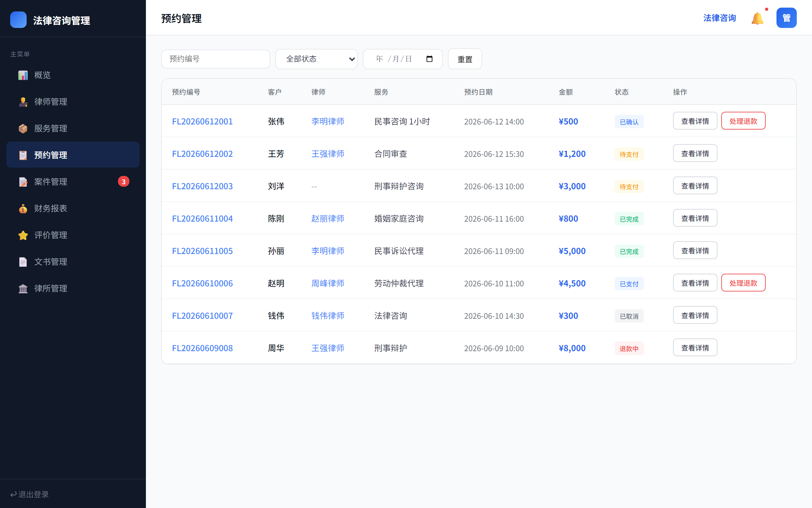This screenshot has width=812, height=508.
Task: Click 查看详情 for FL20260610007
Action: [x=695, y=315]
